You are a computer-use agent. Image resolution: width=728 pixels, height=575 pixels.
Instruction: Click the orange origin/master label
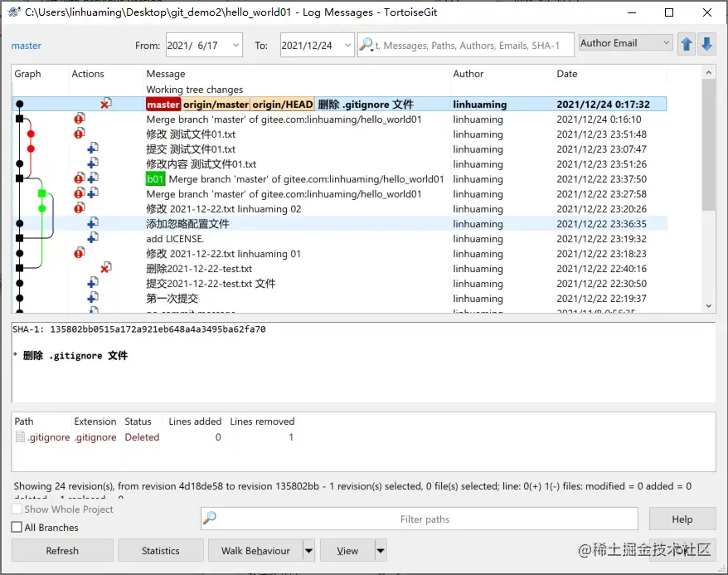(216, 104)
